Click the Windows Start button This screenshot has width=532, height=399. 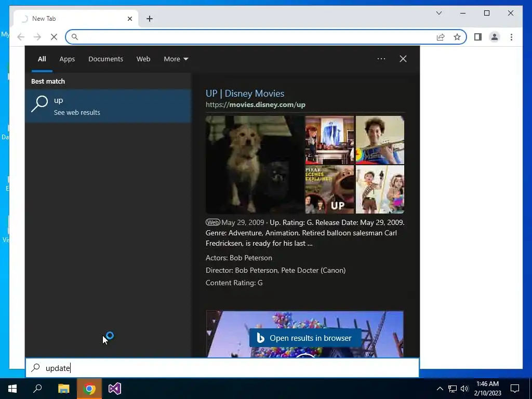(12, 389)
